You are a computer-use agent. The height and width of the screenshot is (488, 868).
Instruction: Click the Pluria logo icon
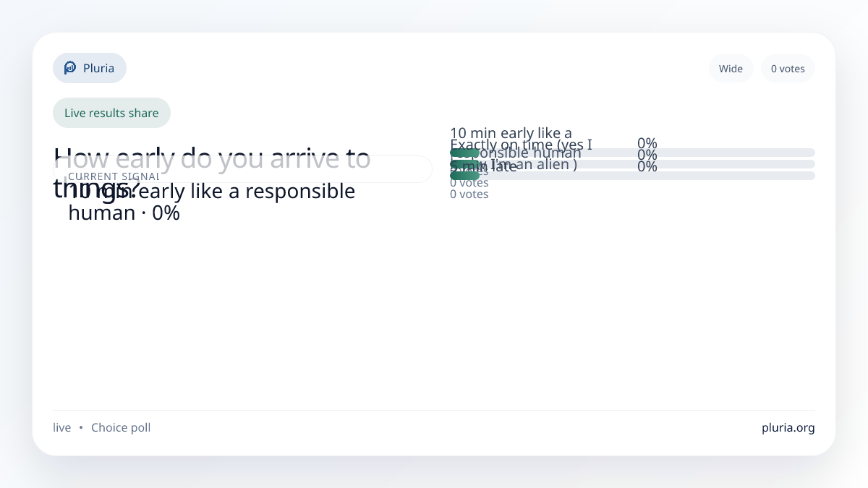70,68
